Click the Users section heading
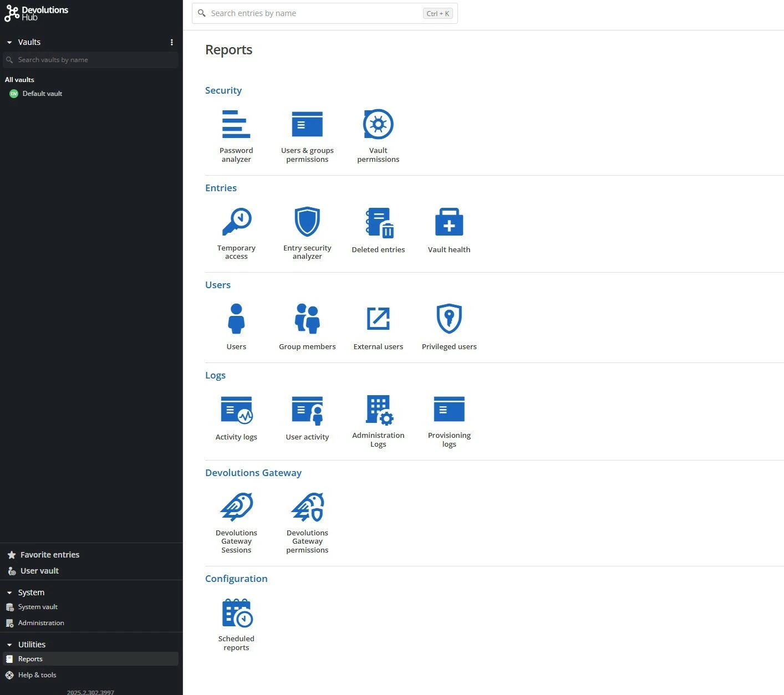 (x=218, y=285)
